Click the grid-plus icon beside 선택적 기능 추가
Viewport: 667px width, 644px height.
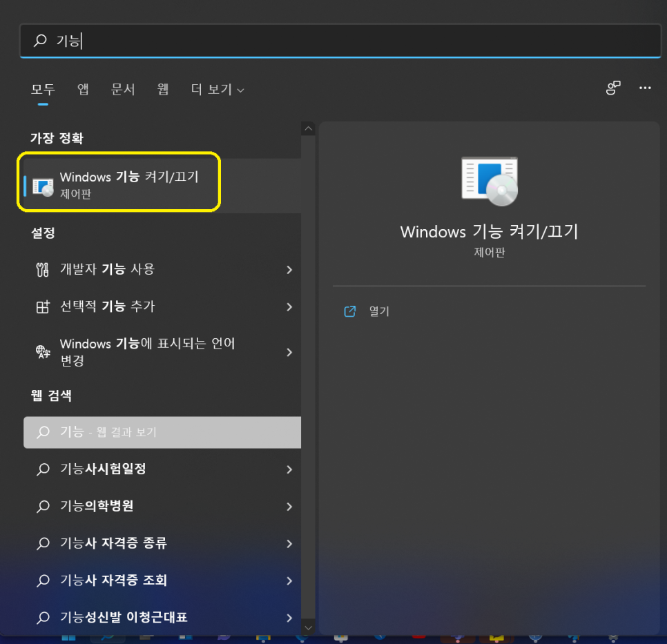click(43, 306)
